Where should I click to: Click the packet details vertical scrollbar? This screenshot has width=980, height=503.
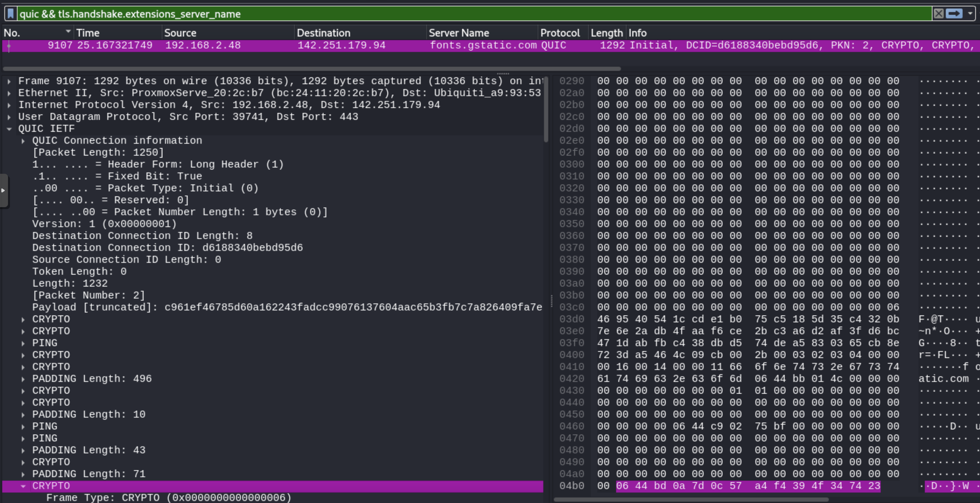546,109
